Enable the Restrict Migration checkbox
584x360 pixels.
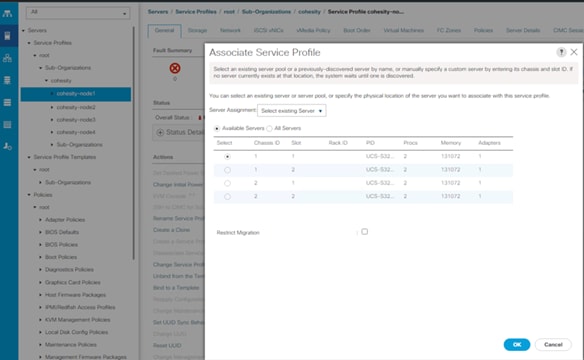(365, 232)
